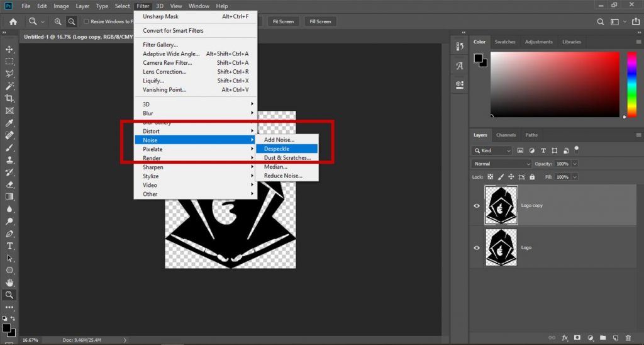Select the Gradient tool

pyautogui.click(x=9, y=196)
